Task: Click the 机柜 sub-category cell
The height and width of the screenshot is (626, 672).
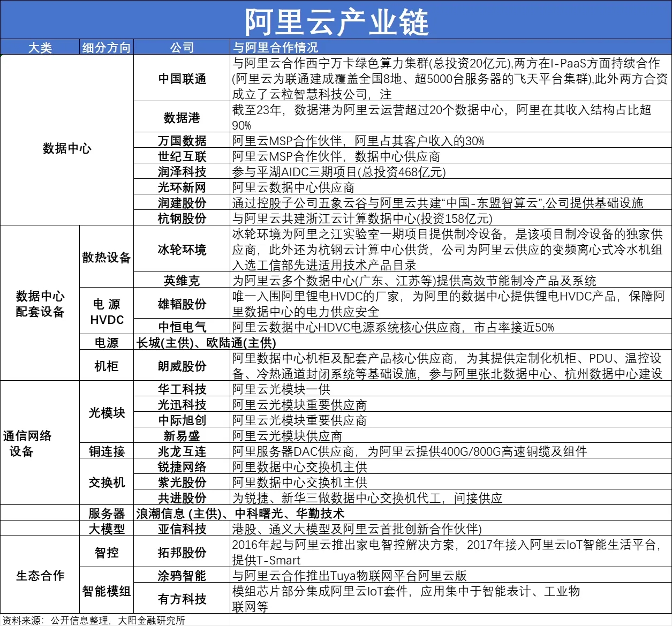Action: point(107,366)
